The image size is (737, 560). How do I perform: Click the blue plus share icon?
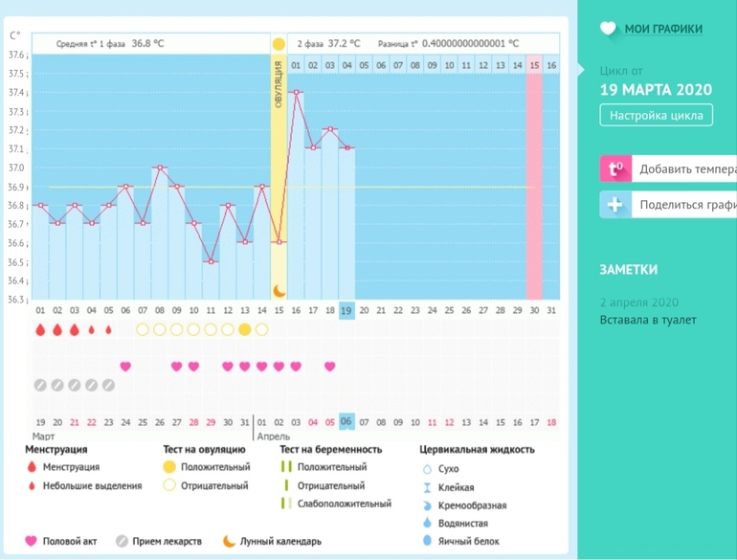pos(615,204)
